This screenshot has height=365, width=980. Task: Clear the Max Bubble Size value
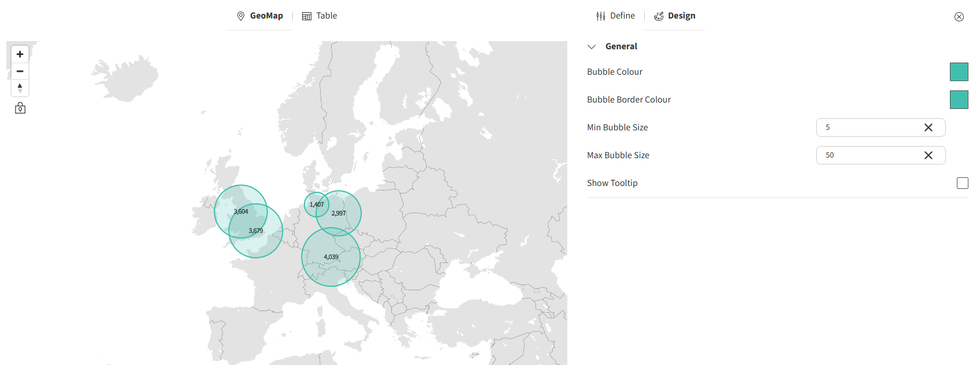coord(928,155)
